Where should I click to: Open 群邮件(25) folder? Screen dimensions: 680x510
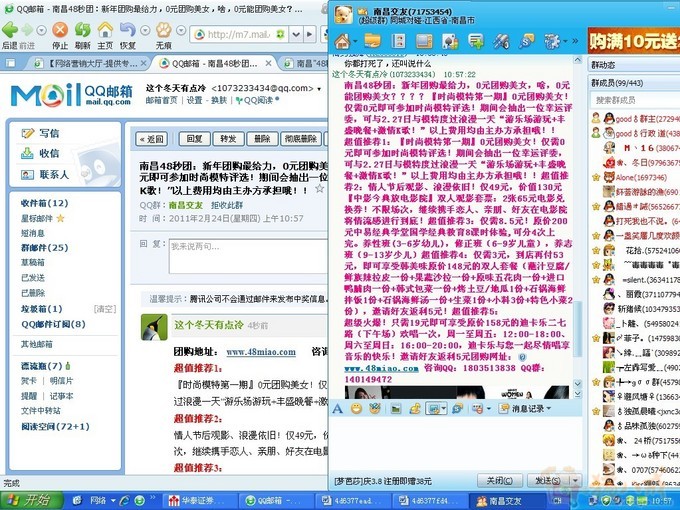point(44,248)
